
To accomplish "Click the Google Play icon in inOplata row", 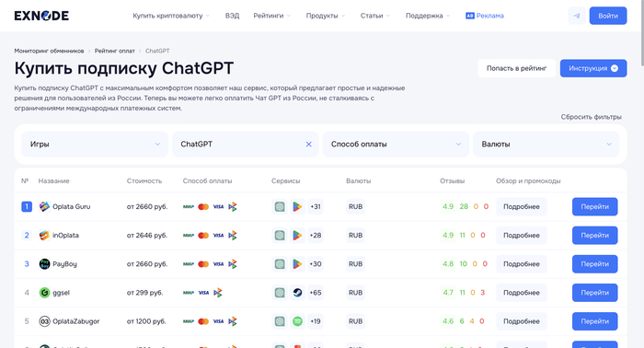I will [297, 236].
